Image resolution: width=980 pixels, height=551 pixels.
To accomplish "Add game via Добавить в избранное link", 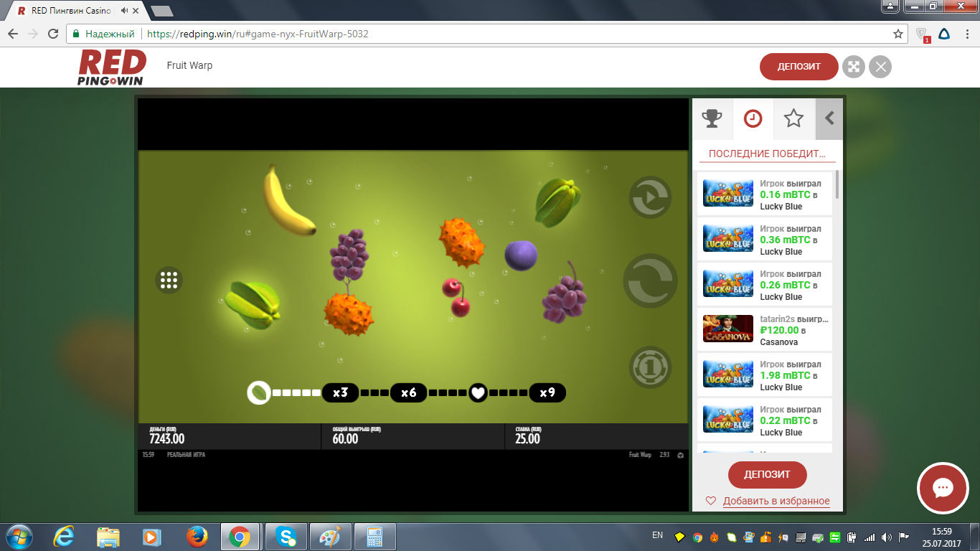I will [x=776, y=501].
